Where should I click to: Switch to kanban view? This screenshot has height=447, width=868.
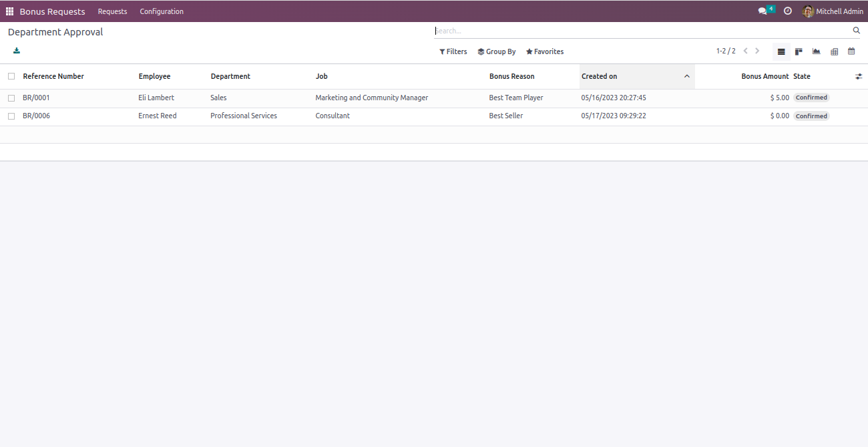pyautogui.click(x=799, y=51)
